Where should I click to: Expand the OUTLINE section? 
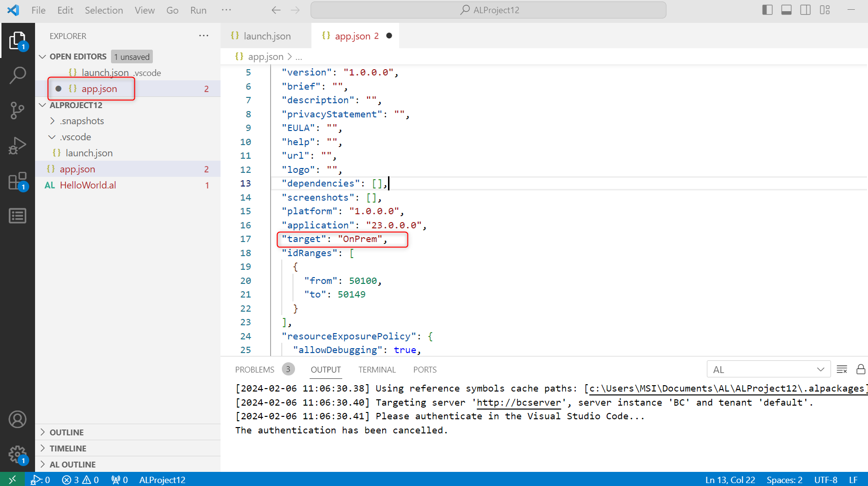pyautogui.click(x=67, y=432)
